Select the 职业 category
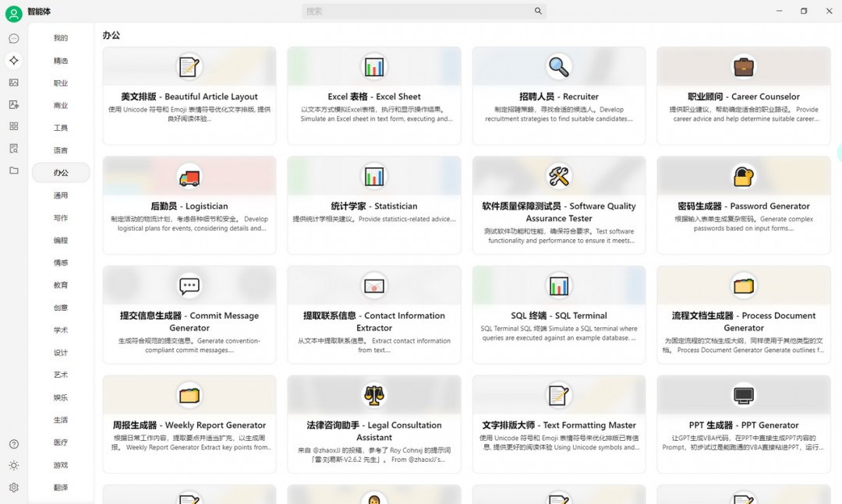This screenshot has height=504, width=842. pos(61,83)
